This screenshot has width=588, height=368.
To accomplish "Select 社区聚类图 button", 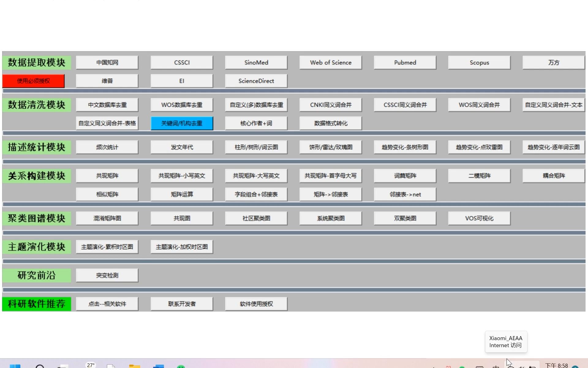I will (256, 218).
